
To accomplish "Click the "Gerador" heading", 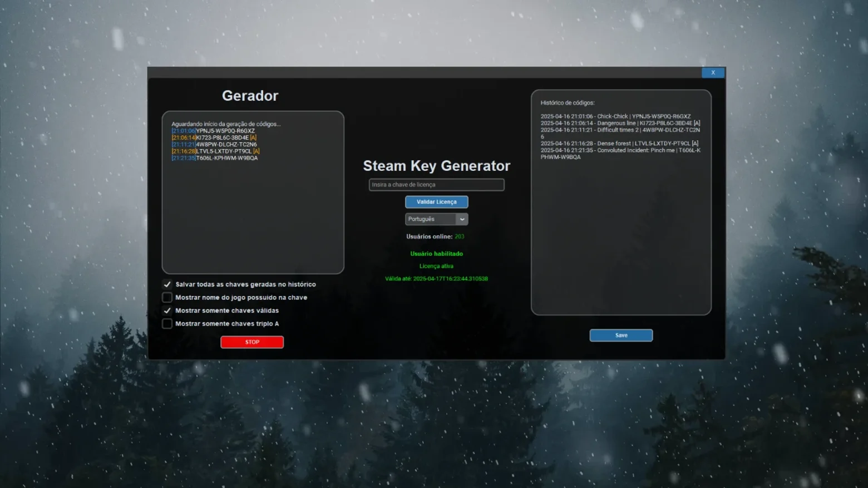I will (250, 96).
